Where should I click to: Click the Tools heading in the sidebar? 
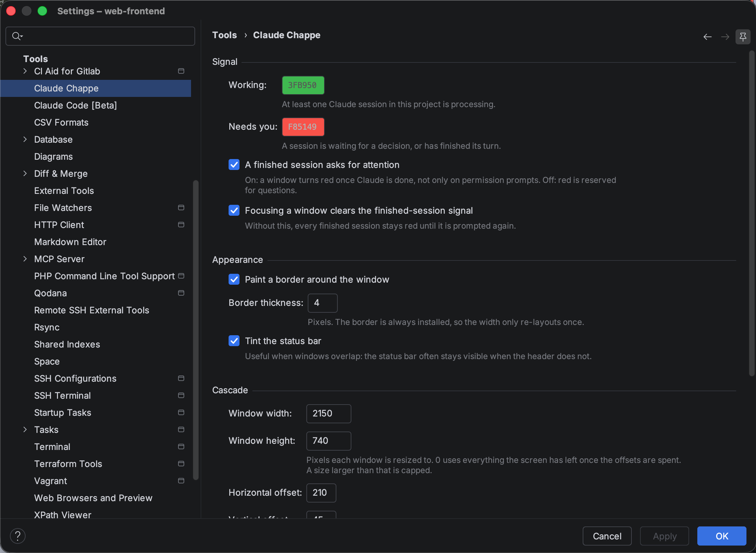(x=35, y=59)
